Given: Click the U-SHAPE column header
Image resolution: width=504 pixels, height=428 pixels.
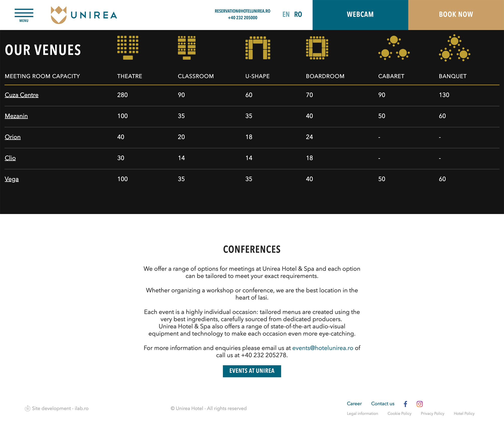Looking at the screenshot, I should [258, 76].
